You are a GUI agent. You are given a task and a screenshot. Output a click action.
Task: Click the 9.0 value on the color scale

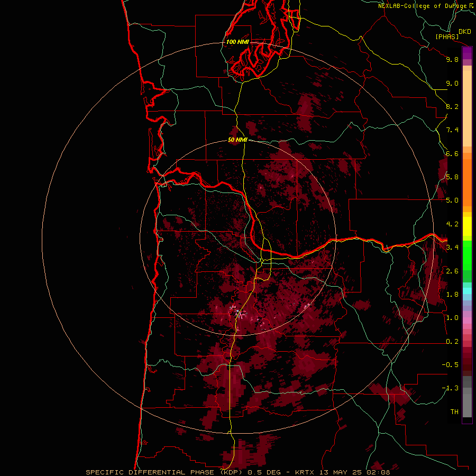point(452,83)
